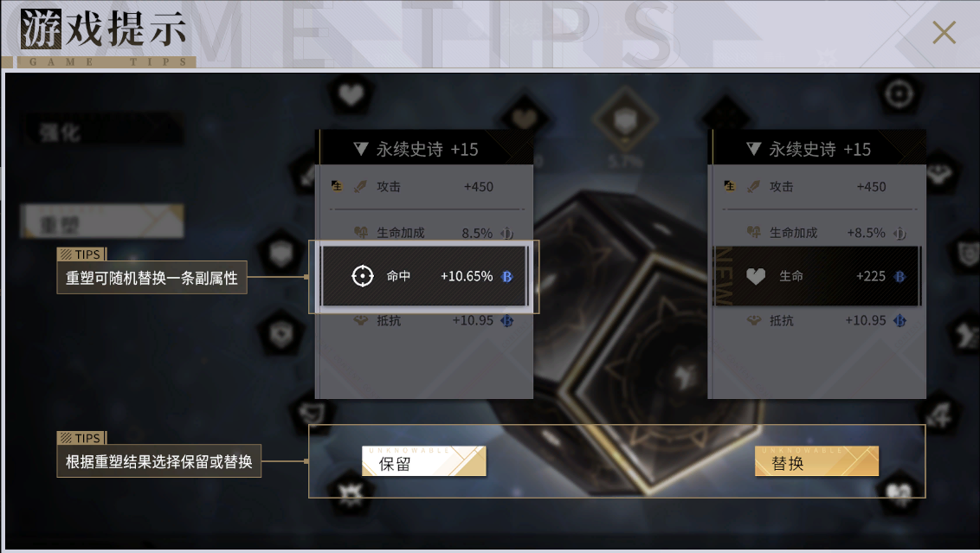Click the 保留 (Keep) button
This screenshot has width=980, height=553.
(x=423, y=461)
